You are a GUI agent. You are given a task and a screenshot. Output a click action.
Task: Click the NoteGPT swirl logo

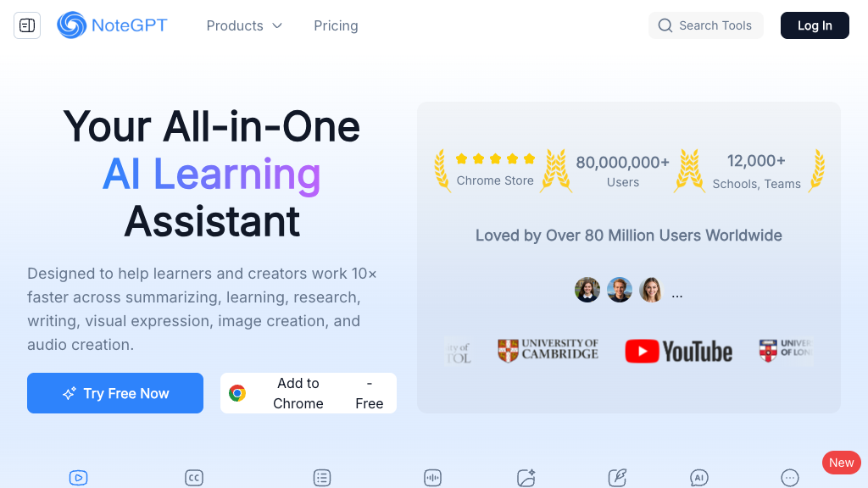pos(72,25)
